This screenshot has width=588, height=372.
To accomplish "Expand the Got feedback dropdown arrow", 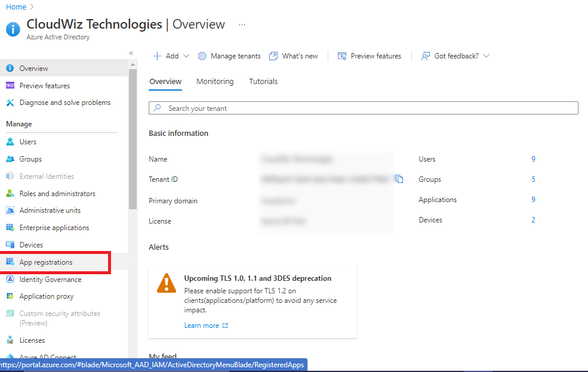I will (x=486, y=56).
